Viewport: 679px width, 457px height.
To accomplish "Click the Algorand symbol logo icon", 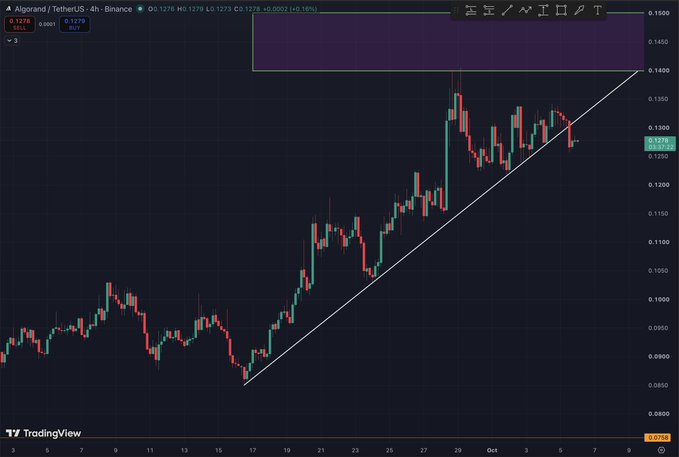I will (8, 9).
